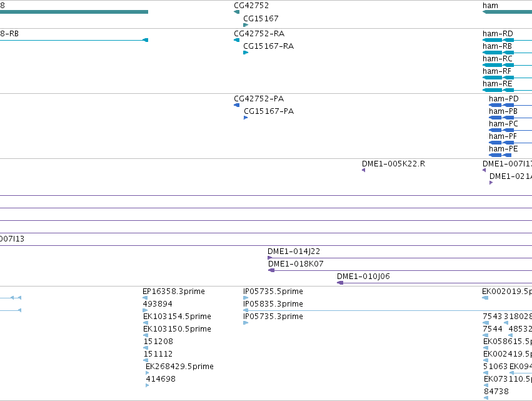Select the ham-RD transcript feature
The height and width of the screenshot is (401, 532).
pyautogui.click(x=507, y=40)
